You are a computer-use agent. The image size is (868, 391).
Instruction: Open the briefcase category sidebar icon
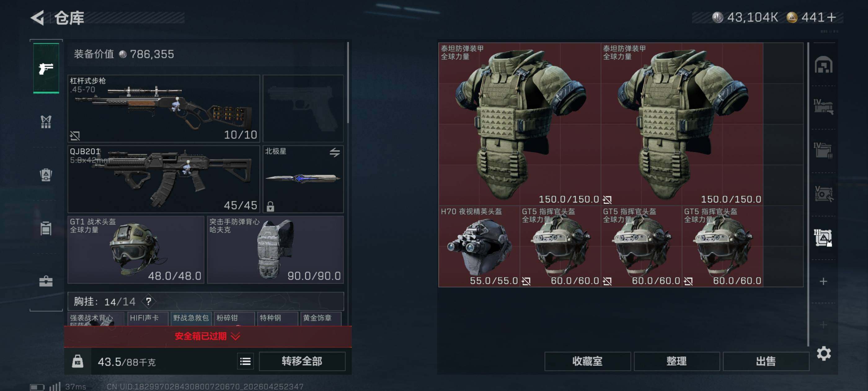click(x=46, y=281)
